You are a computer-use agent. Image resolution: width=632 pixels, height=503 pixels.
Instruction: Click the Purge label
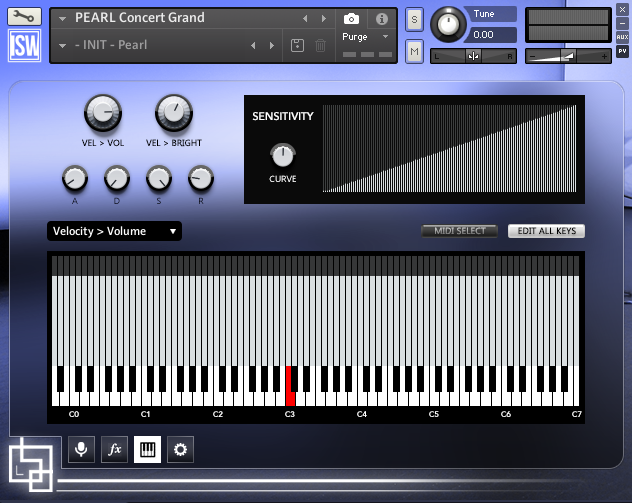point(355,37)
